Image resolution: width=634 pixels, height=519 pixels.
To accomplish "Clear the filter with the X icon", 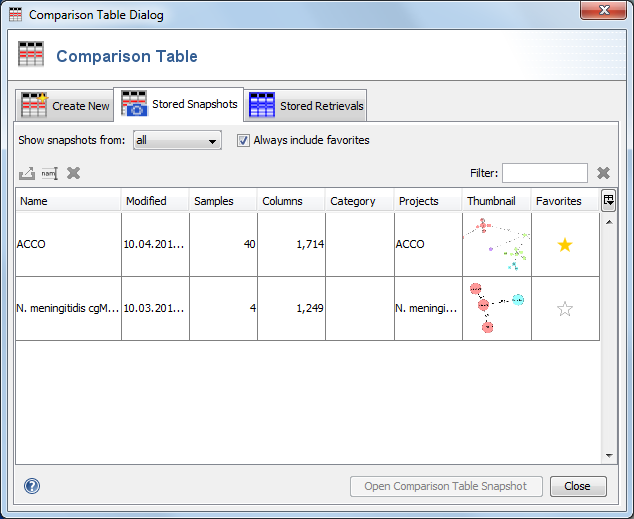I will click(x=604, y=173).
